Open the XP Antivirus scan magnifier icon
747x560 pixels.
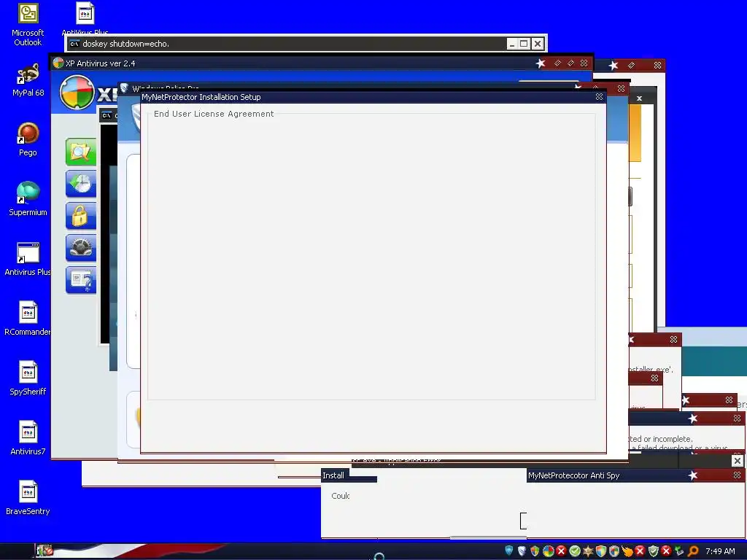pyautogui.click(x=81, y=152)
